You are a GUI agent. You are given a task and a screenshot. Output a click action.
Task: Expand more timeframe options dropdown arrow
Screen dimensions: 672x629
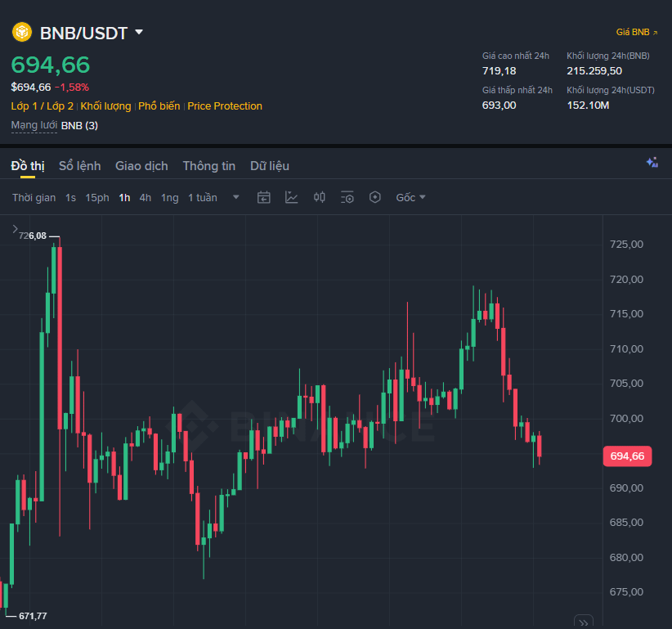235,197
